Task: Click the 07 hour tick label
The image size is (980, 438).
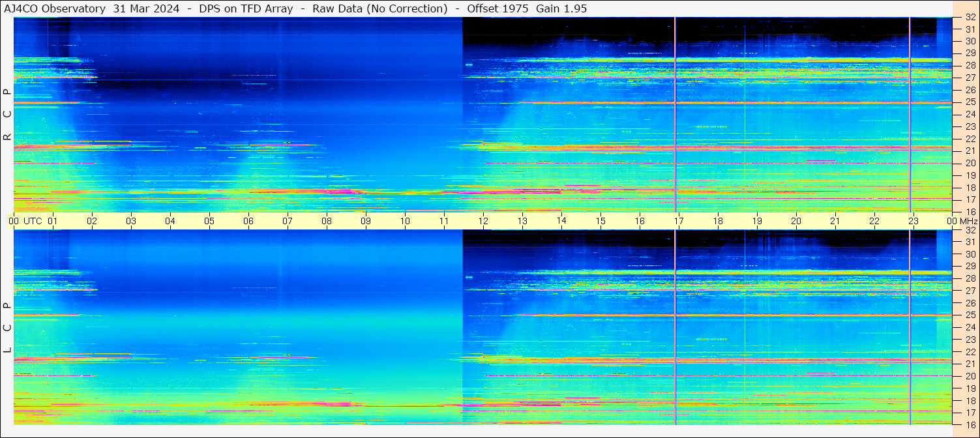Action: 288,221
